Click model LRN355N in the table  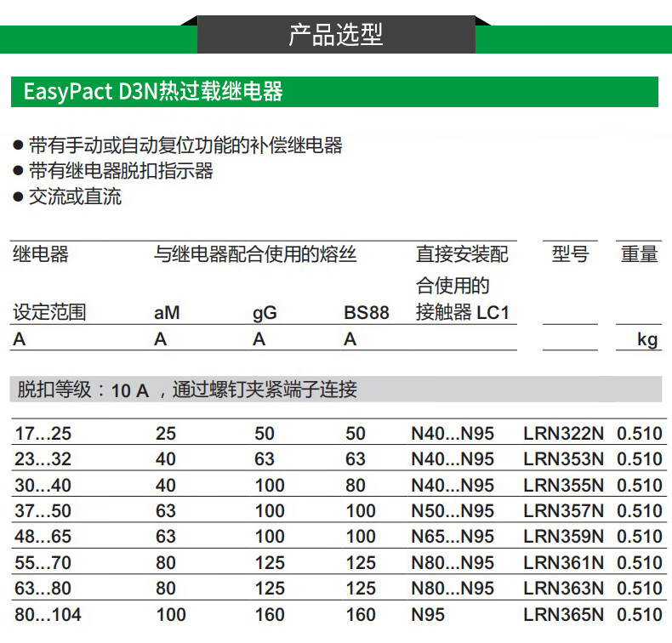[563, 486]
